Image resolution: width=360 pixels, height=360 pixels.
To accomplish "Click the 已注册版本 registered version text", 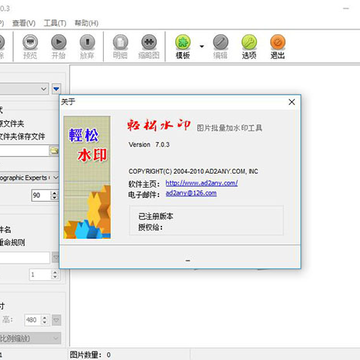I will coord(156,216).
